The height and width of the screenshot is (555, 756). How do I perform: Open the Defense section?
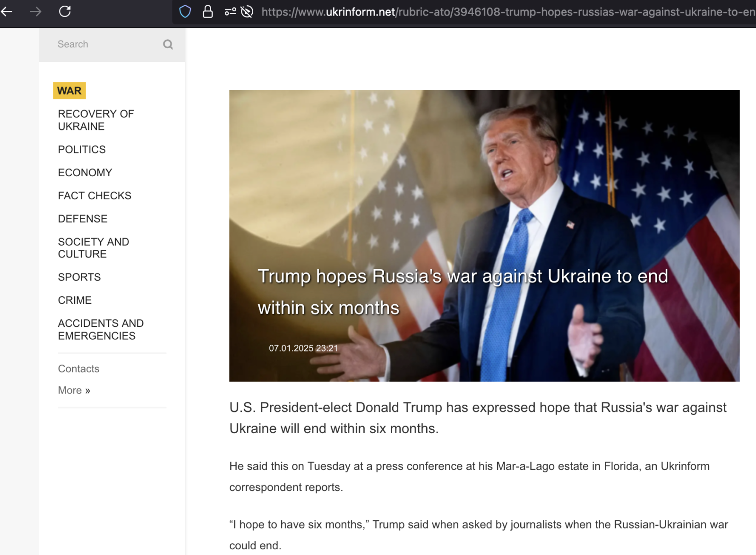pyautogui.click(x=83, y=219)
